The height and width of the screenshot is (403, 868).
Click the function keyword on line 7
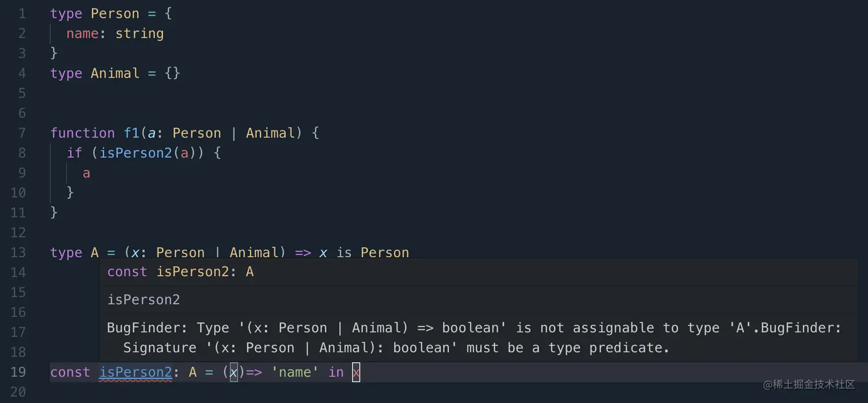click(x=83, y=133)
